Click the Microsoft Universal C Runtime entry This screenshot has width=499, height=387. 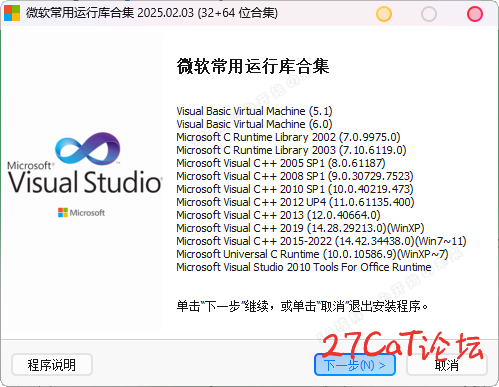click(x=312, y=254)
